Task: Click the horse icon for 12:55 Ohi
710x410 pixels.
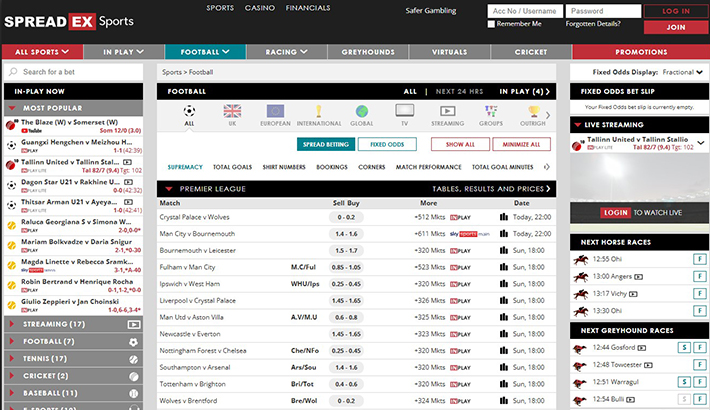Action: pyautogui.click(x=580, y=260)
